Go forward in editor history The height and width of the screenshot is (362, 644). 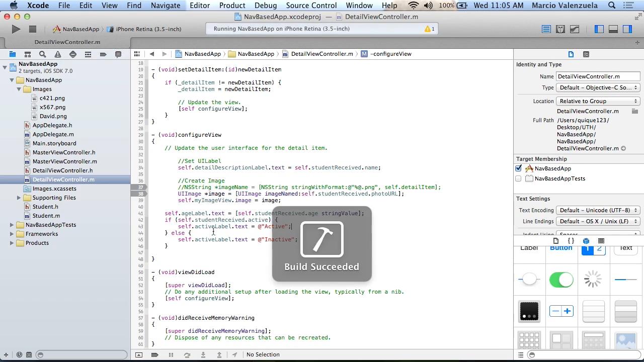pyautogui.click(x=164, y=54)
